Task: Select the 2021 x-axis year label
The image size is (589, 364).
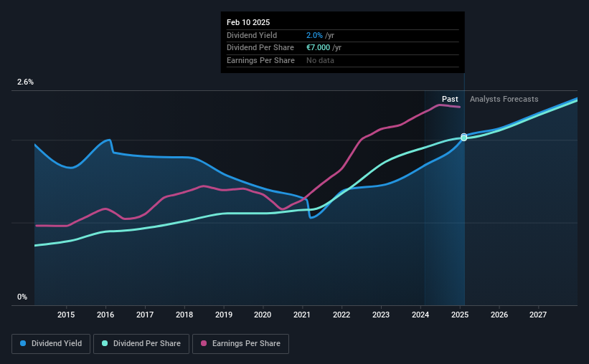Action: pos(302,315)
